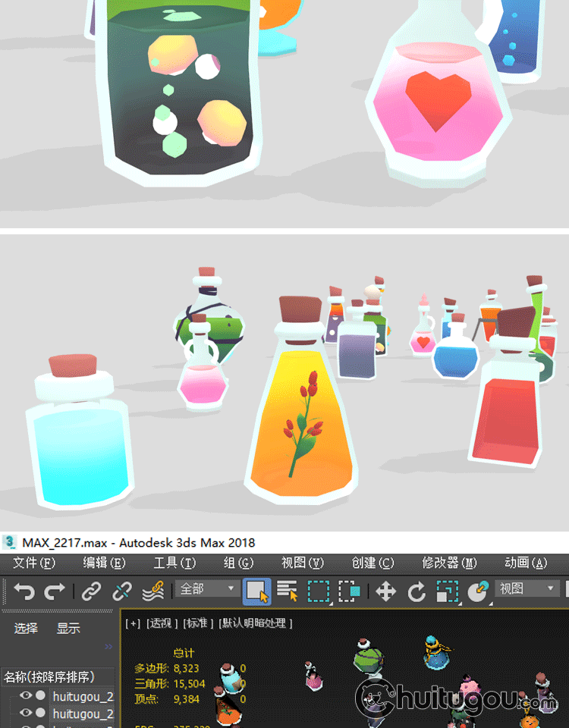Viewport: 569px width, 728px height.
Task: Select the Select and Link tool
Action: coord(91,591)
